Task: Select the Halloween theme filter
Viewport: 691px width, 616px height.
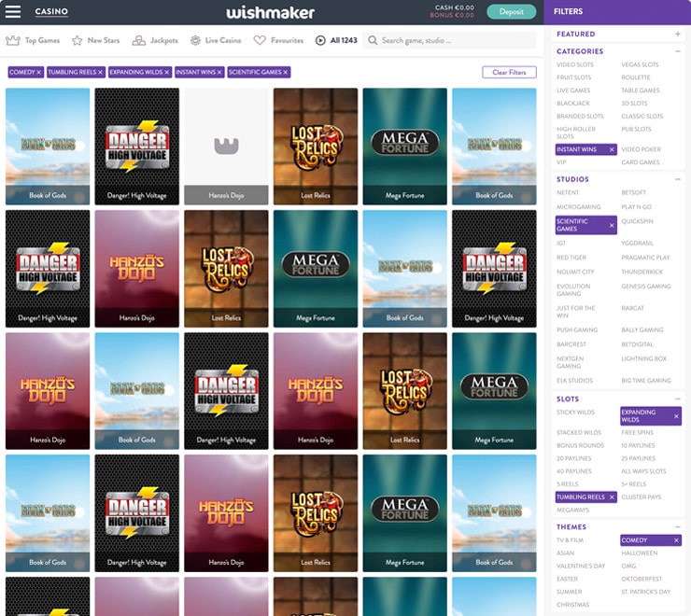Action: (640, 553)
